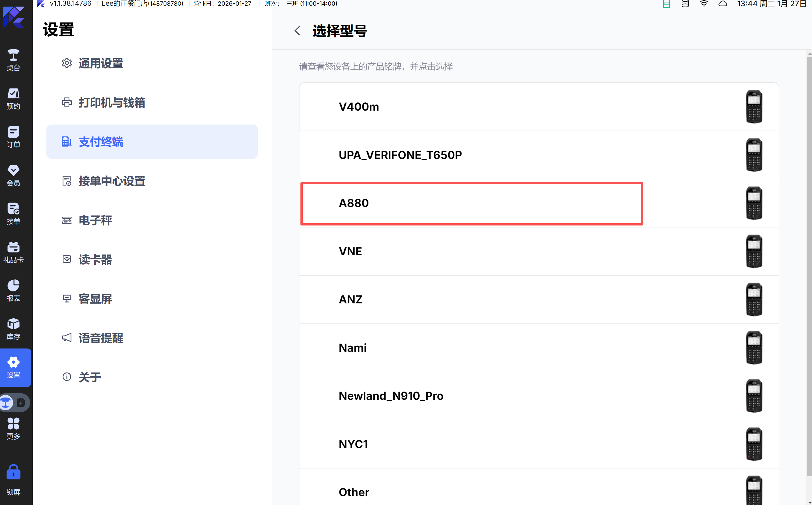Screen dimensions: 812x505
Task: Open 电子秤 scale settings
Action: [x=95, y=220]
